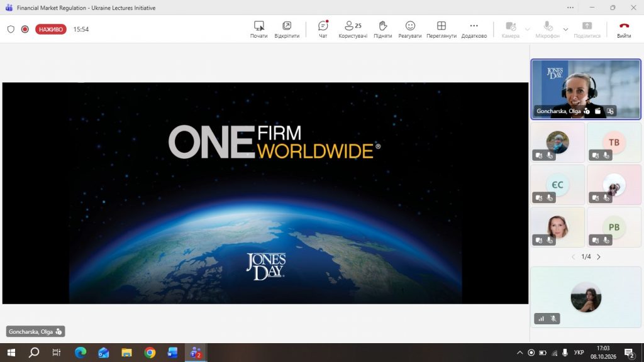Viewport: 644px width, 362px height.
Task: Open the Windows Start menu
Action: pyautogui.click(x=11, y=353)
